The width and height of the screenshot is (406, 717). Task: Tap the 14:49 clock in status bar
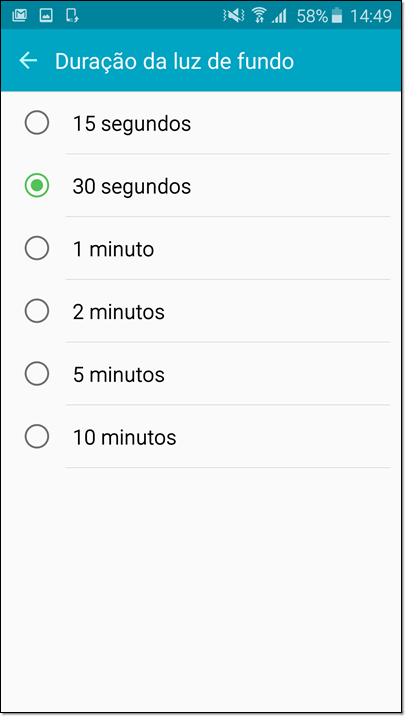tap(371, 16)
